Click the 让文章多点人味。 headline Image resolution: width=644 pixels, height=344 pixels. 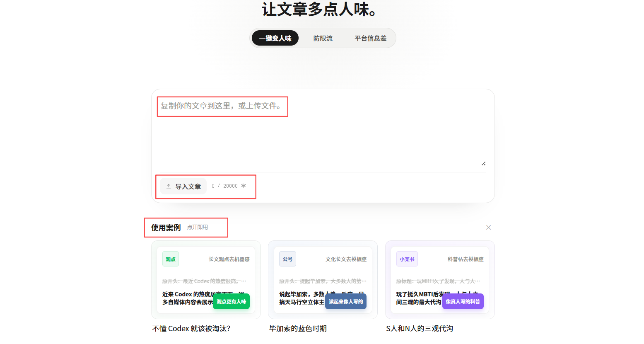pyautogui.click(x=319, y=9)
